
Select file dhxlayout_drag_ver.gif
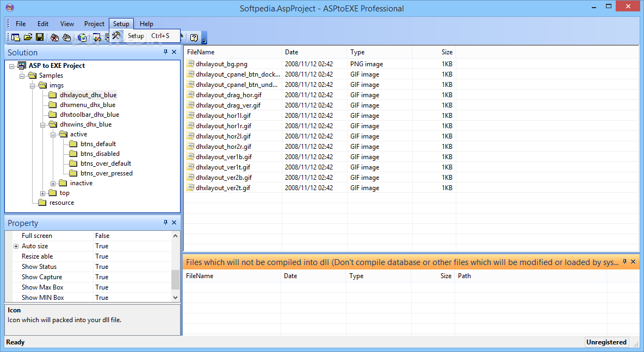228,105
